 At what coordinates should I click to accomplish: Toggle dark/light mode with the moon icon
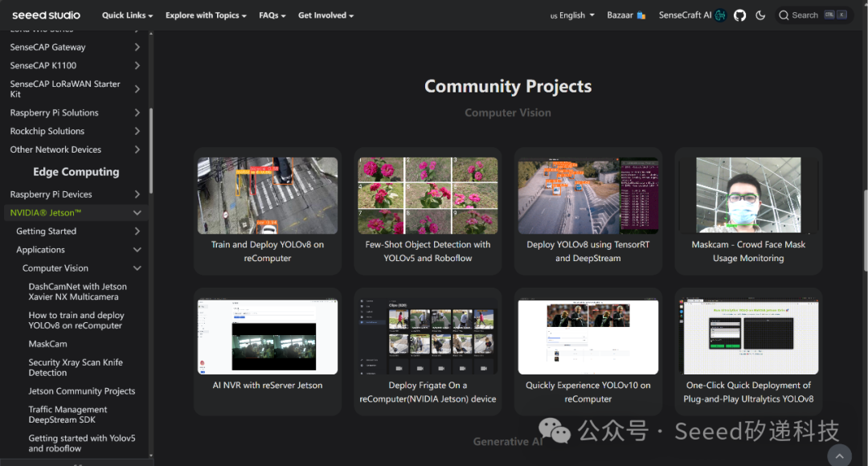coord(760,15)
